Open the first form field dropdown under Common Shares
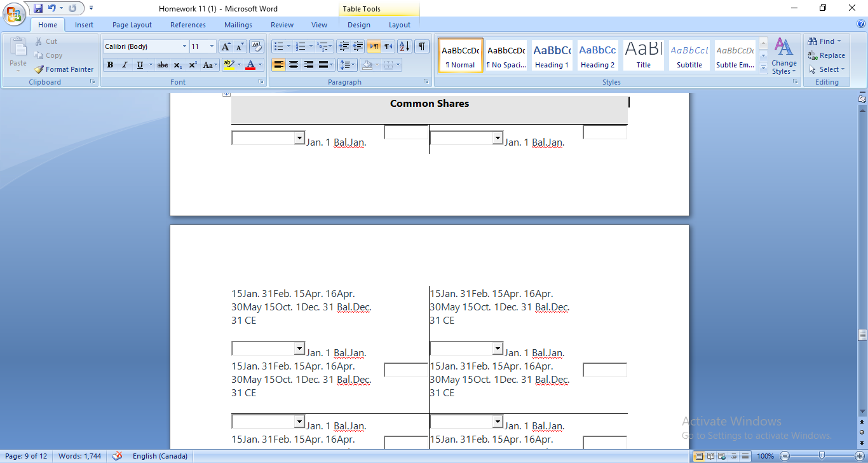The height and width of the screenshot is (463, 868). click(x=298, y=137)
